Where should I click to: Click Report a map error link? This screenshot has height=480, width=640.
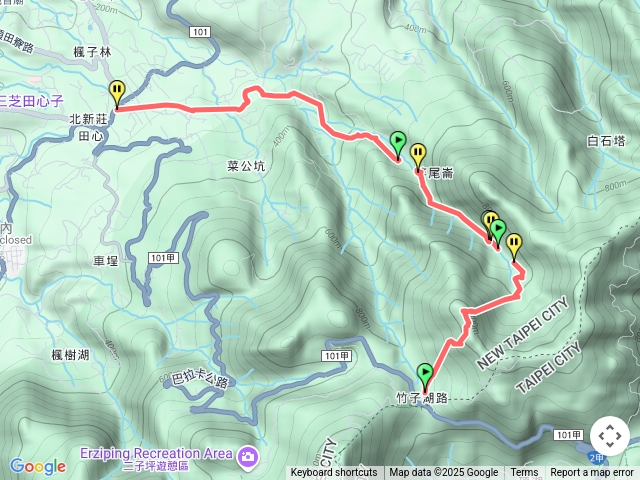pyautogui.click(x=591, y=473)
